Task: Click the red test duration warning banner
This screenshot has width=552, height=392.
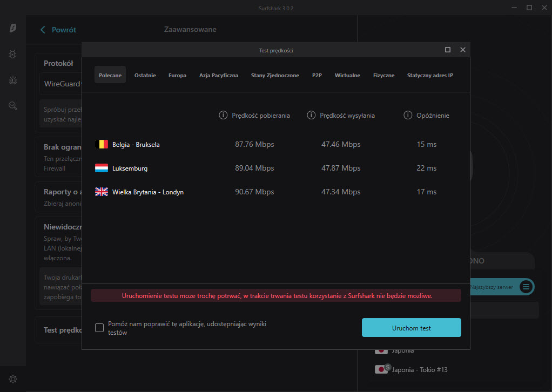Action: tap(276, 295)
